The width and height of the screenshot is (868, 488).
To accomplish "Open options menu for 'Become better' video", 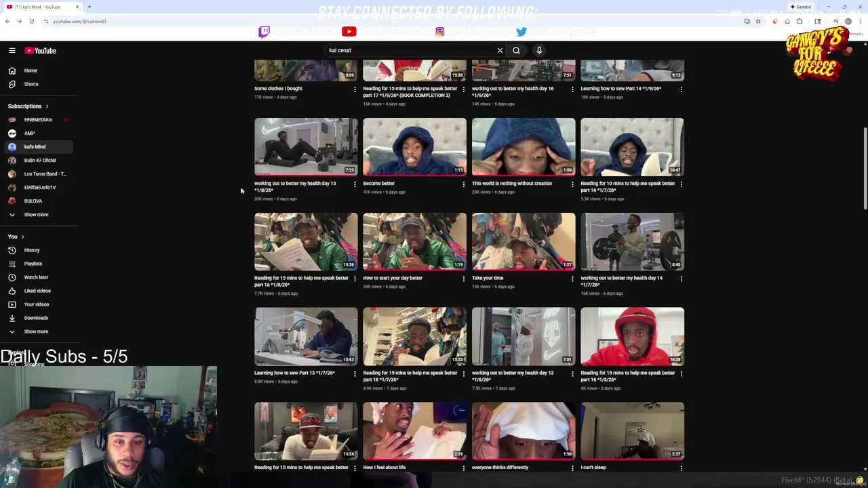I will pyautogui.click(x=463, y=184).
